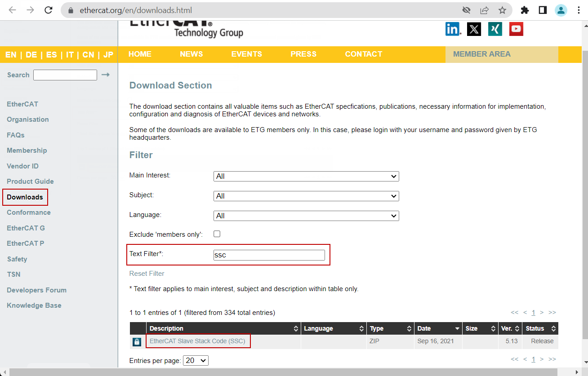Open PRESS in top navigation
The height and width of the screenshot is (376, 588).
303,54
